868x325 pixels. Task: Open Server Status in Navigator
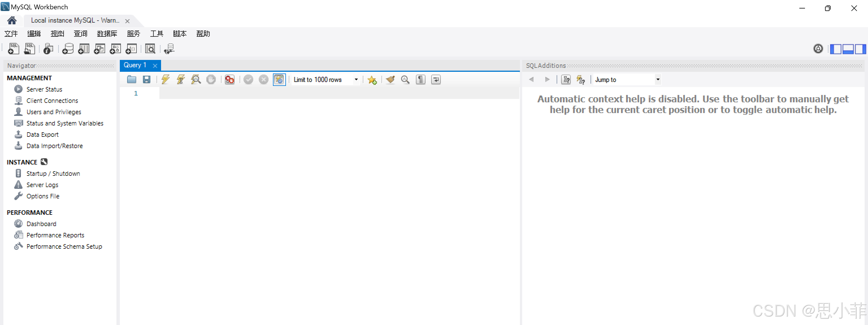(x=44, y=89)
